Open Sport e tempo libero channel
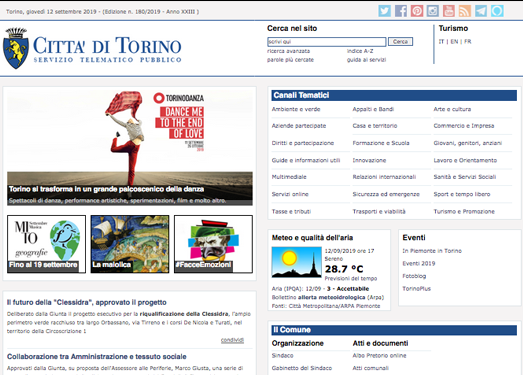Screen dimensions: 523x375 coord(462,194)
